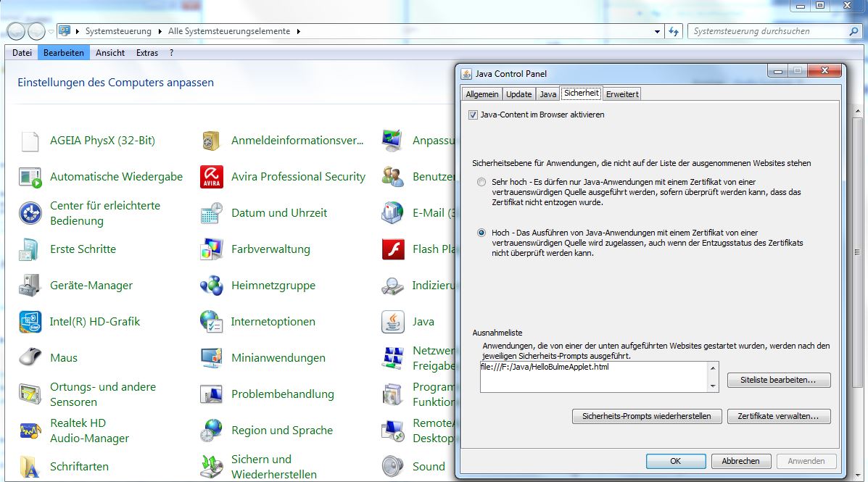Open Realtek HD Audio-Manager
The image size is (868, 482).
tap(88, 430)
